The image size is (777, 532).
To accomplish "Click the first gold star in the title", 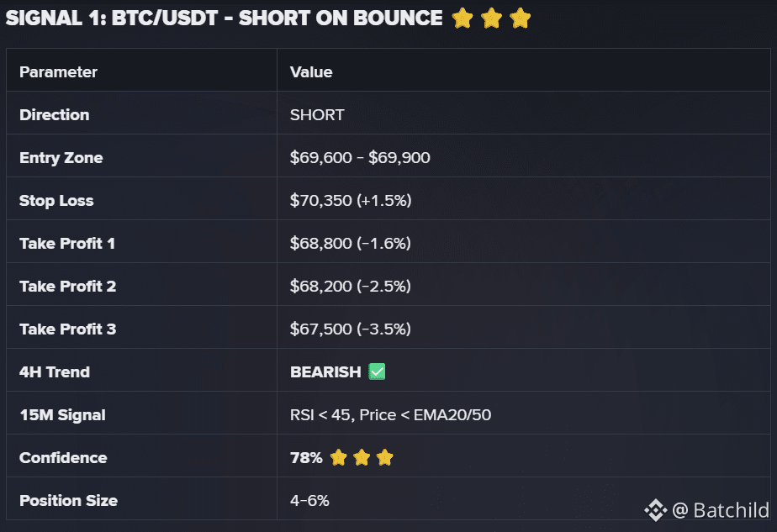I will coord(462,18).
